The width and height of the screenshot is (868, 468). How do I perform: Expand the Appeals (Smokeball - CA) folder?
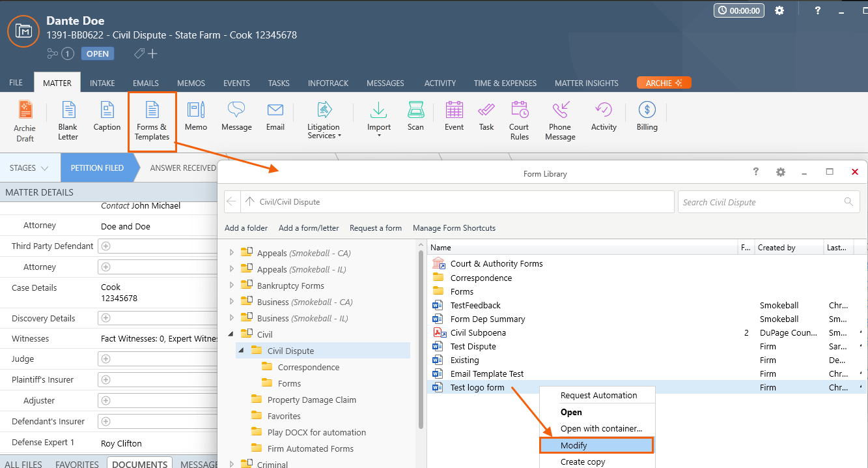[x=232, y=253]
